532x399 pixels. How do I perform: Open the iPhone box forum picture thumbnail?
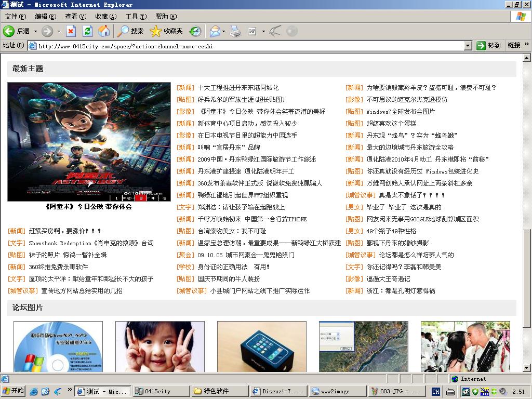[x=262, y=347]
